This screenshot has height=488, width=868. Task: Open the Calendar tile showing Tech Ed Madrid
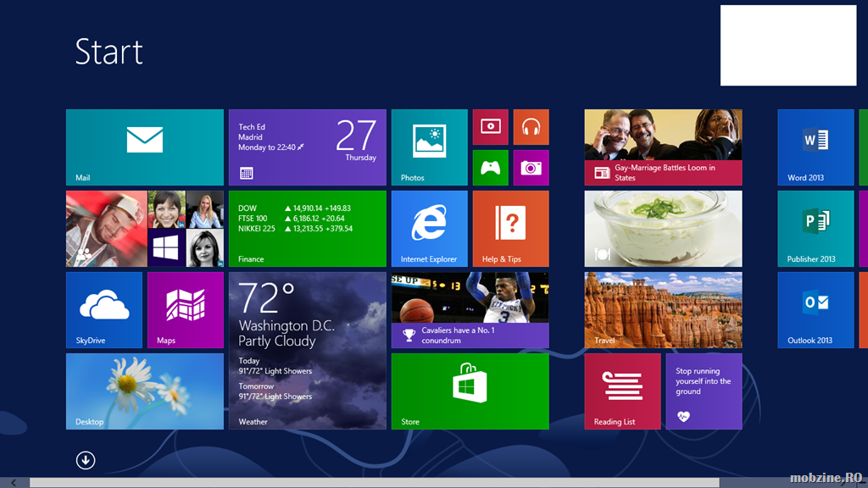pyautogui.click(x=307, y=147)
